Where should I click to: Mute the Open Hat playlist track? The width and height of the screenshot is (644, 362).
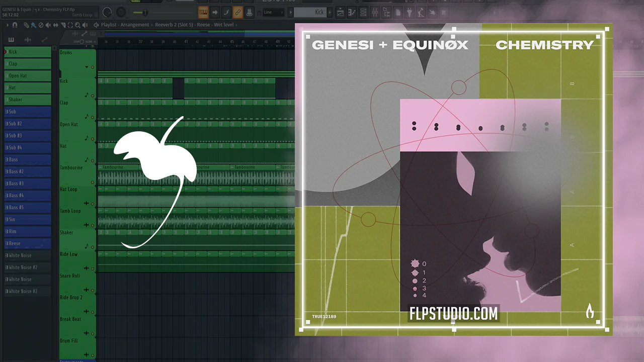coord(93,139)
